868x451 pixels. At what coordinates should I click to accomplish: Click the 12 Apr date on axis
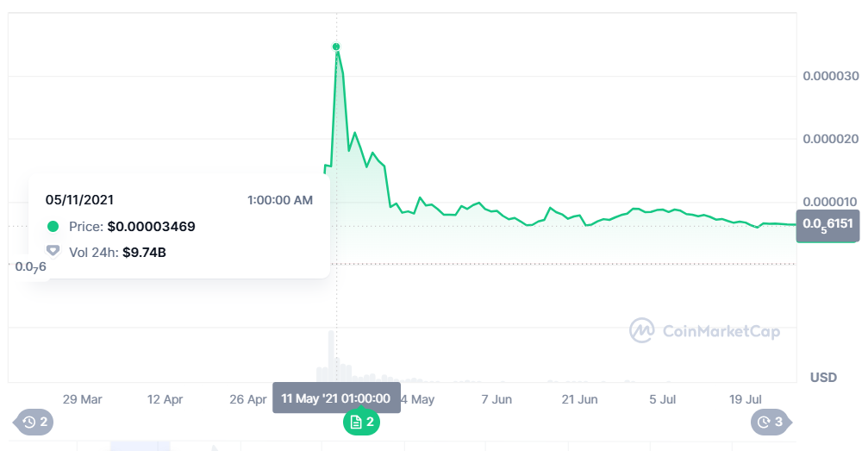[165, 399]
